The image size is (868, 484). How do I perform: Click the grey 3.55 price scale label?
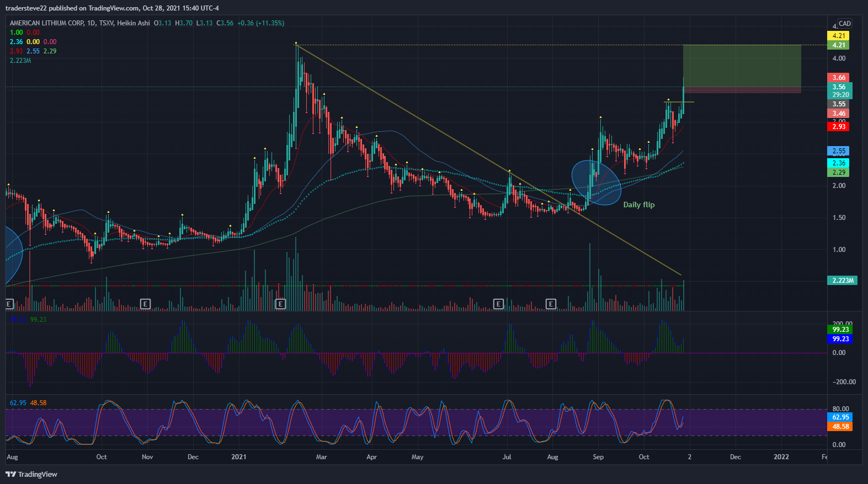(x=839, y=104)
